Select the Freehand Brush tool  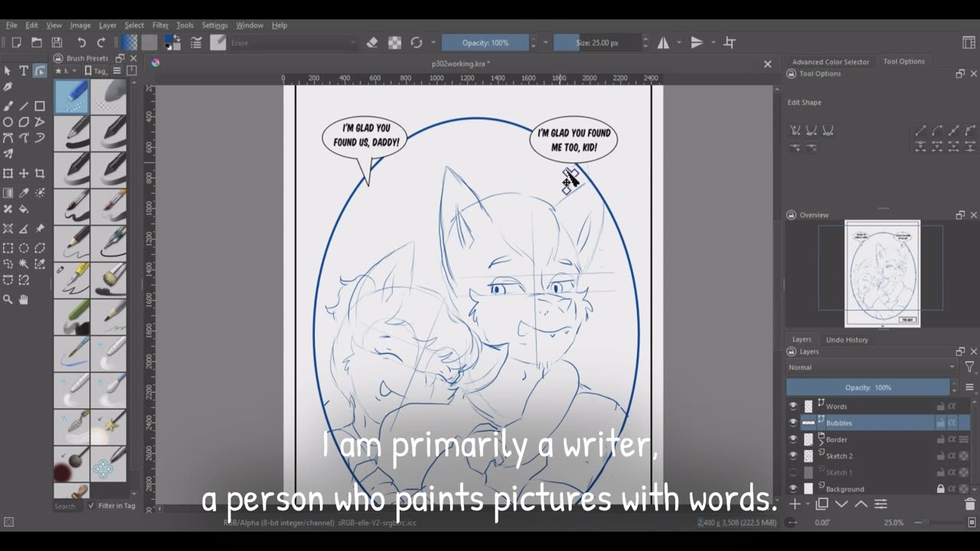(x=8, y=106)
